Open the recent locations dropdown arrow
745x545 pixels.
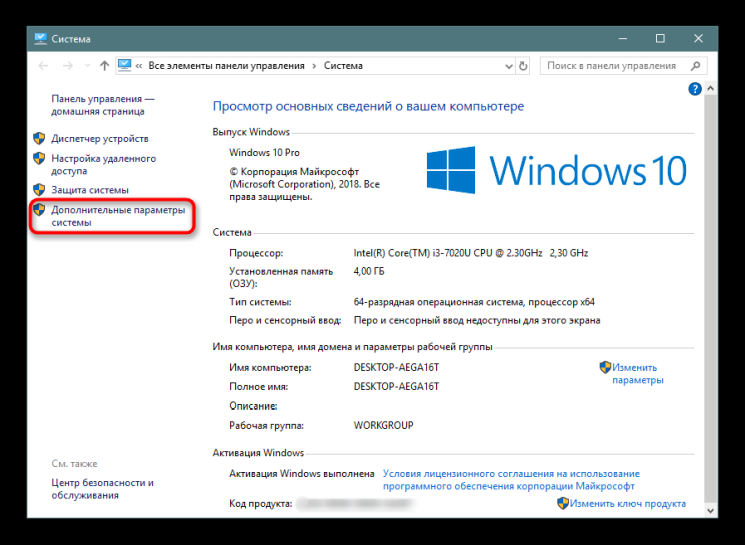pyautogui.click(x=87, y=66)
